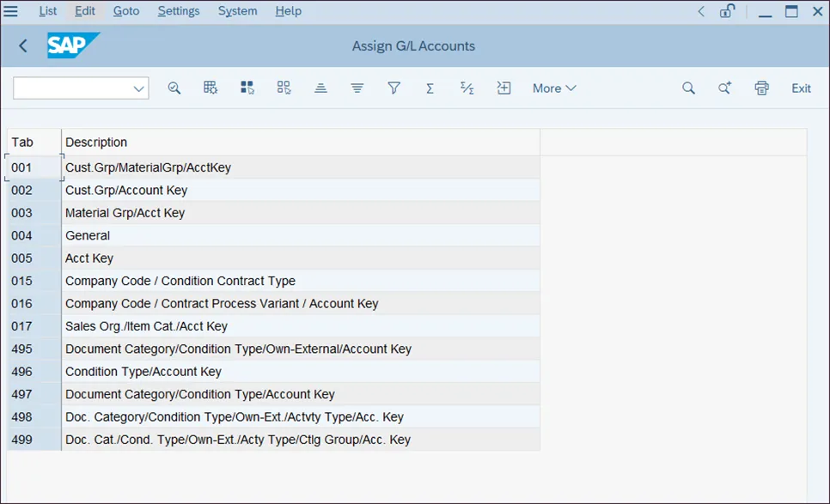Open the Goto menu
The image size is (830, 504).
click(126, 11)
